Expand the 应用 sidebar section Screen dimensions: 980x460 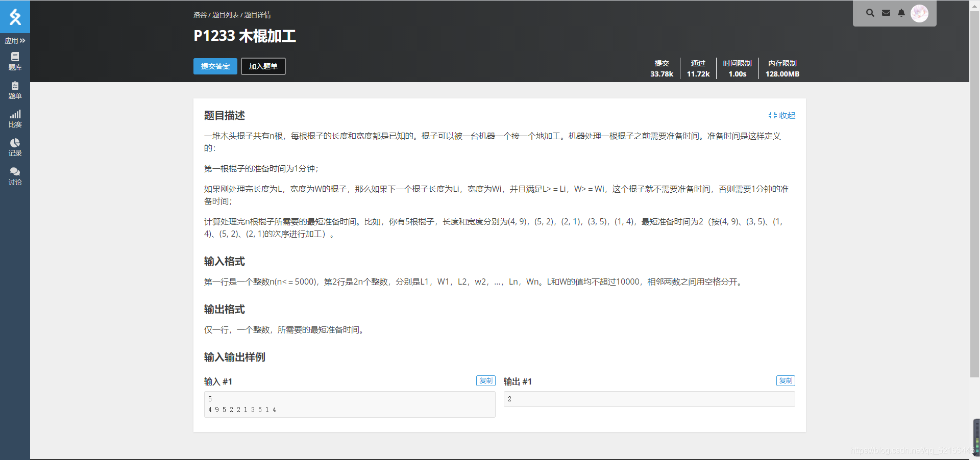tap(15, 40)
